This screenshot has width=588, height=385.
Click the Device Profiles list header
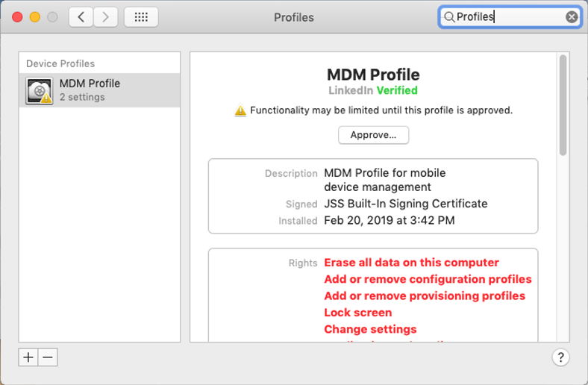[60, 63]
